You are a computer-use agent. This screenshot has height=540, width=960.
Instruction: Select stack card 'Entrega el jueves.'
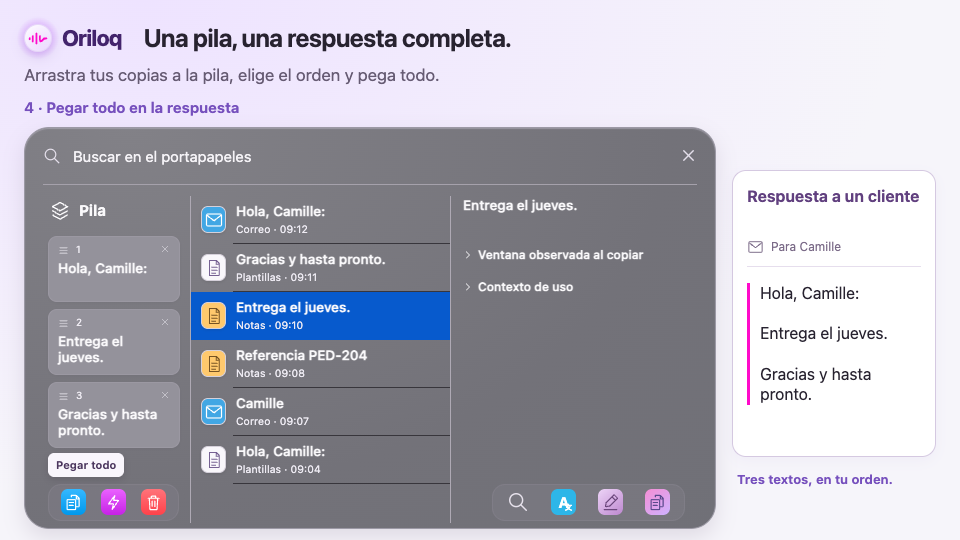(x=114, y=342)
